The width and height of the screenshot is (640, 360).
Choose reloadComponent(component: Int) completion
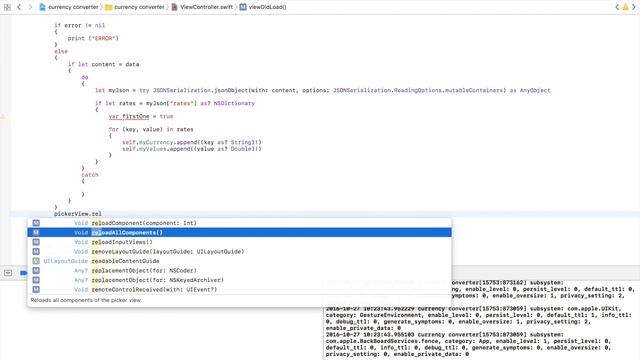pyautogui.click(x=239, y=223)
